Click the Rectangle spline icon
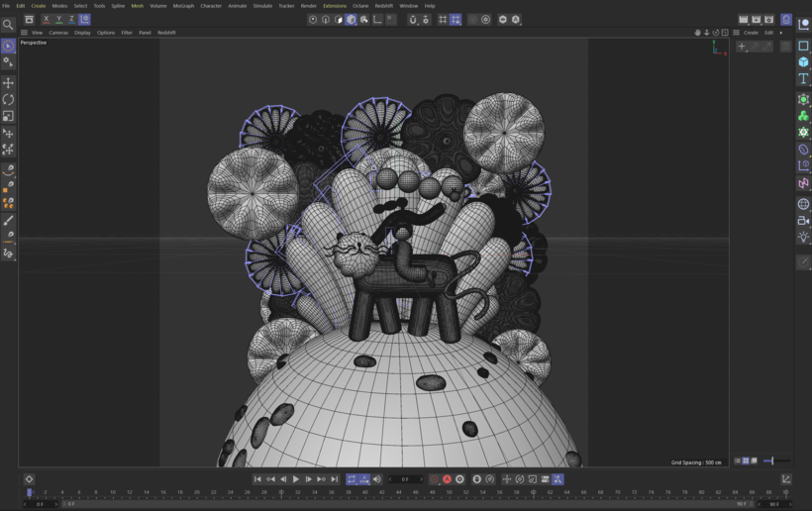Screen dimensions: 812x511 pyautogui.click(x=803, y=46)
